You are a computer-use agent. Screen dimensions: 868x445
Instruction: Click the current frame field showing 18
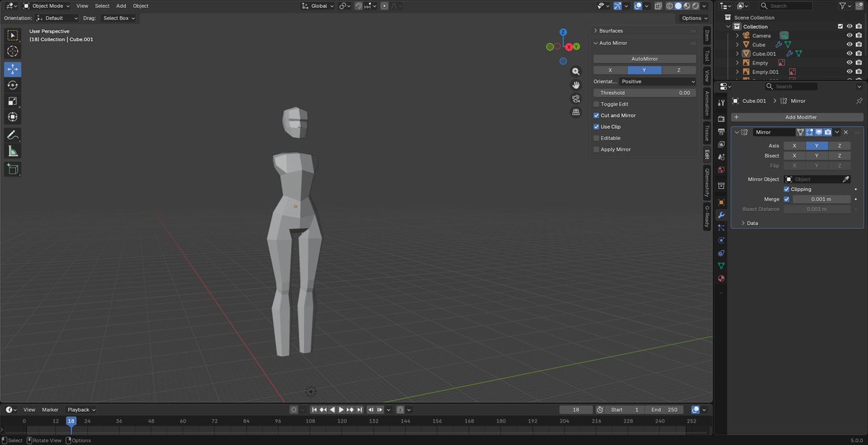coord(576,410)
